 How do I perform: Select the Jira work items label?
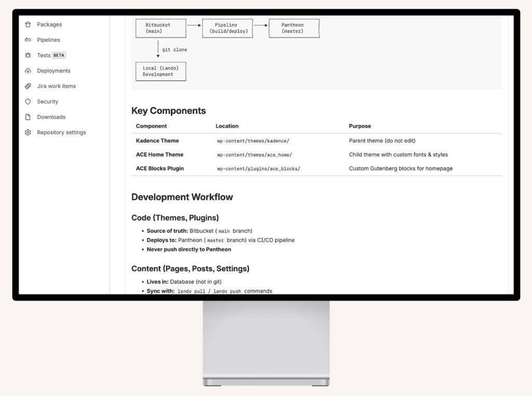pos(56,86)
